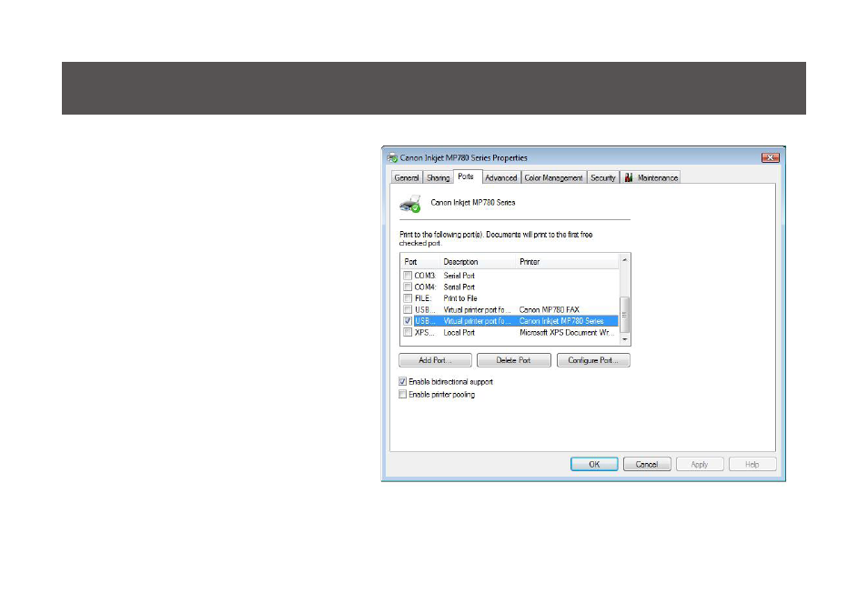Switch to the Security tab
Image resolution: width=868 pixels, height=604 pixels.
tap(603, 177)
